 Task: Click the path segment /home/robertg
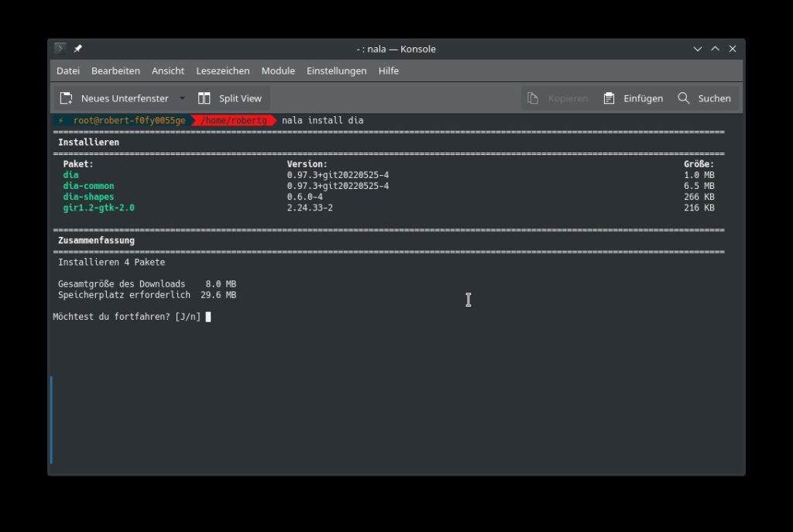pyautogui.click(x=234, y=120)
